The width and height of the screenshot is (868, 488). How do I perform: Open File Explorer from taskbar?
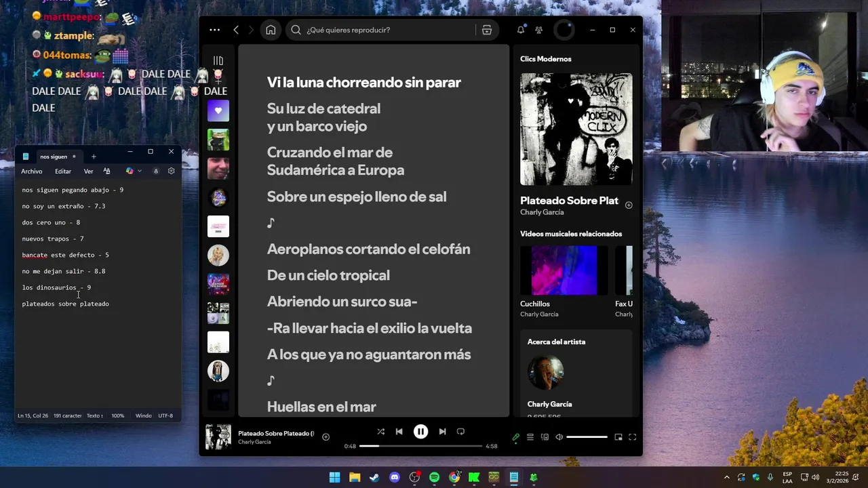coord(355,477)
